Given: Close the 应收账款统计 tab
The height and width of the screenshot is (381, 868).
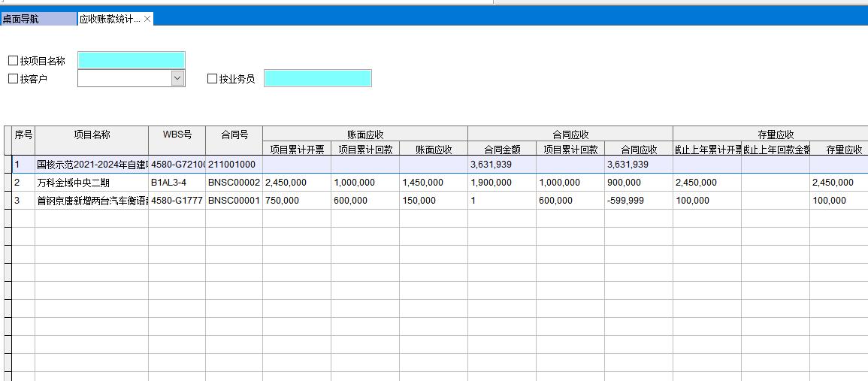Looking at the screenshot, I should (147, 19).
